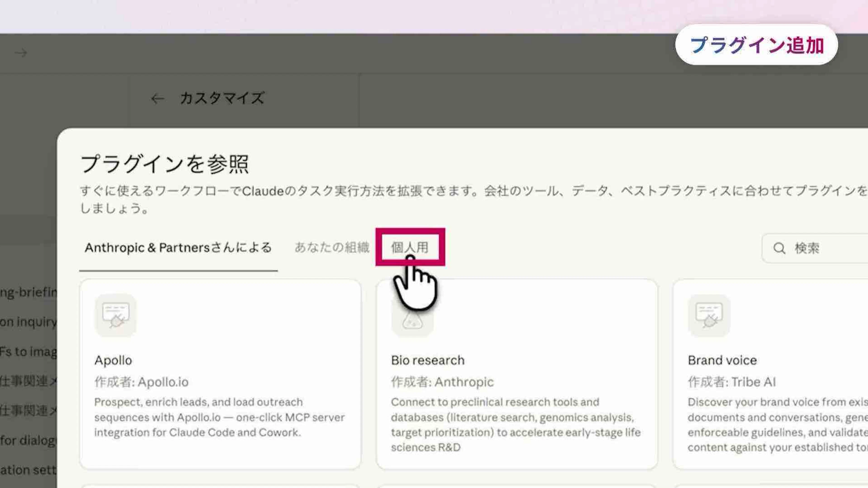The image size is (868, 488).
Task: Select the Anthropic & Partnersさんによる tab
Action: point(178,247)
